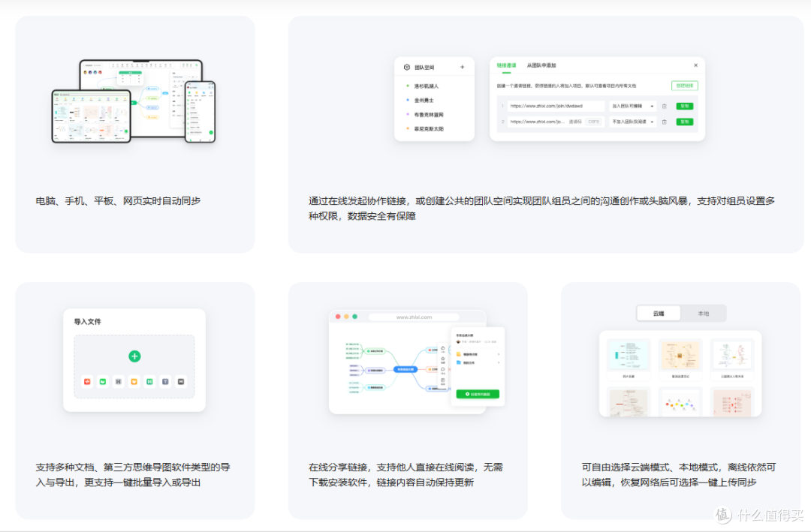Click the blue folder icon in share panel
811x532 pixels.
459,362
